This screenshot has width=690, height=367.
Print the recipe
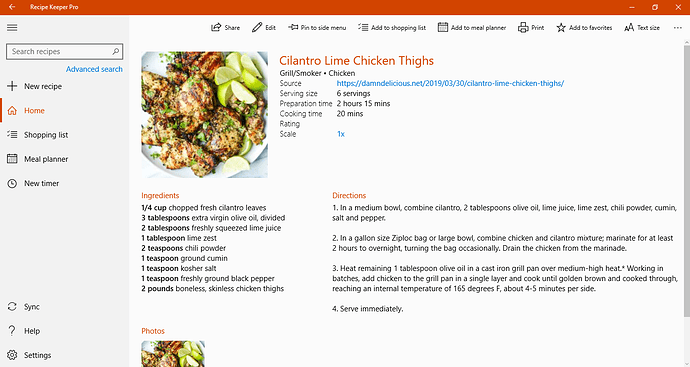[531, 27]
